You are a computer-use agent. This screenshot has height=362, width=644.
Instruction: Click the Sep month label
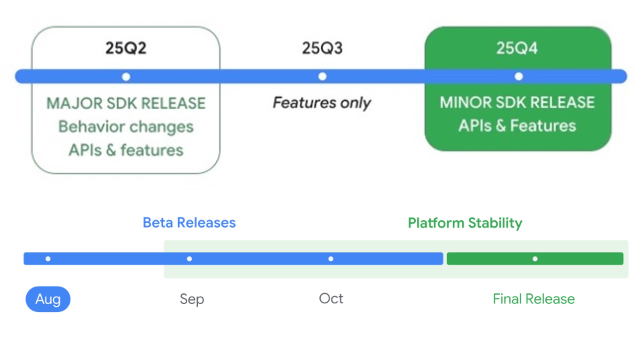click(x=192, y=299)
